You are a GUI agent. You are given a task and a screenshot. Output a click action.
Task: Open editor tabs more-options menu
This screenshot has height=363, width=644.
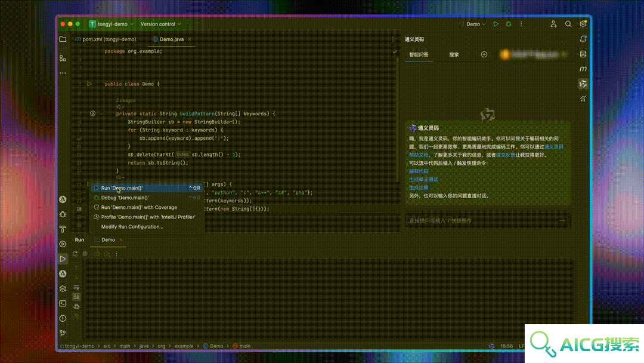pos(392,39)
